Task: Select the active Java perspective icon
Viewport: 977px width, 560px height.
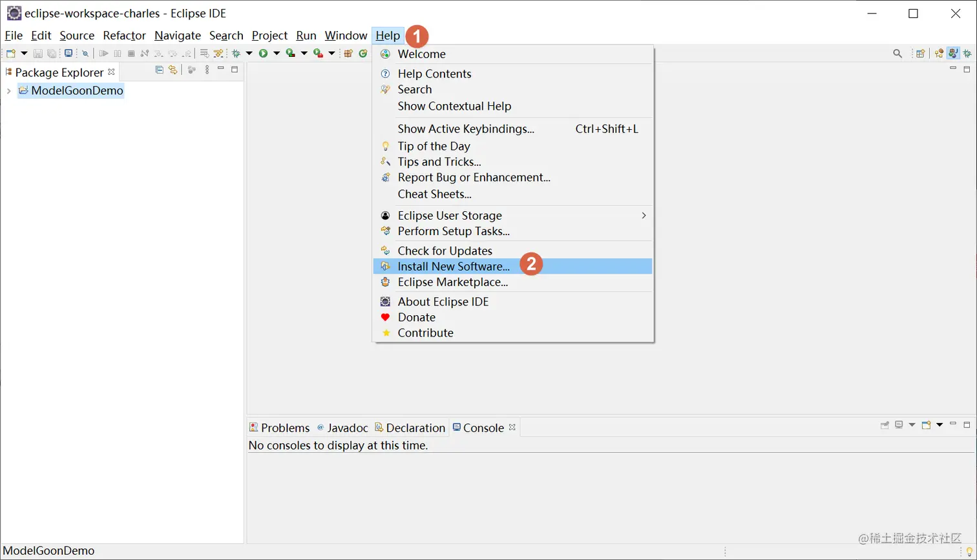Action: [953, 54]
